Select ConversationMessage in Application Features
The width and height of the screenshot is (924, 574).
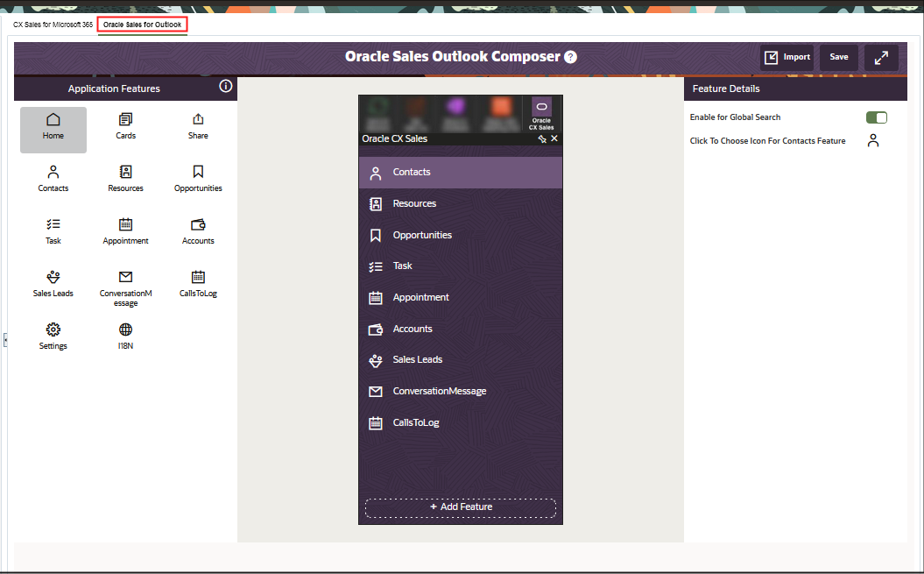(125, 289)
